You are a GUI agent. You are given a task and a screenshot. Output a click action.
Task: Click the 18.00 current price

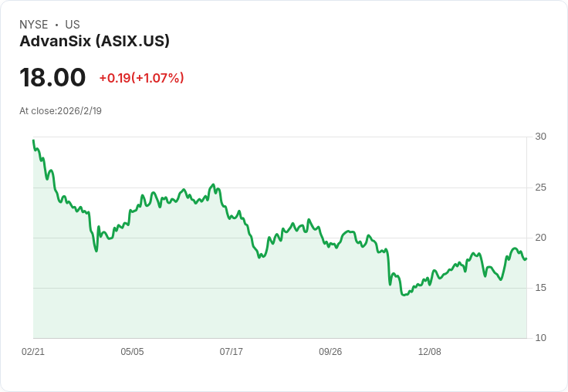[52, 78]
